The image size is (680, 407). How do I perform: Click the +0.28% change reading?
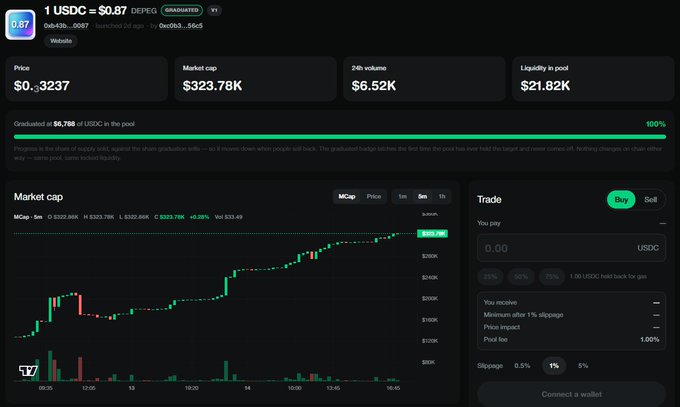[199, 217]
